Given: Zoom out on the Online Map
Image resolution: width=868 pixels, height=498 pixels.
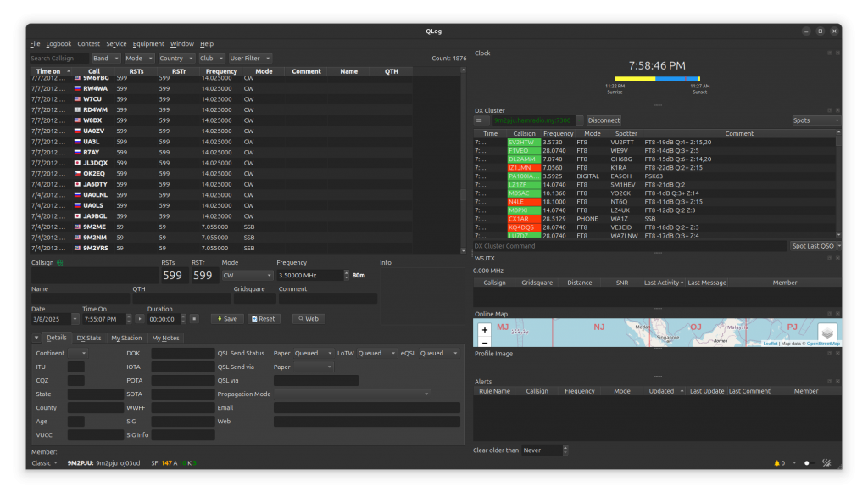Looking at the screenshot, I should [484, 343].
